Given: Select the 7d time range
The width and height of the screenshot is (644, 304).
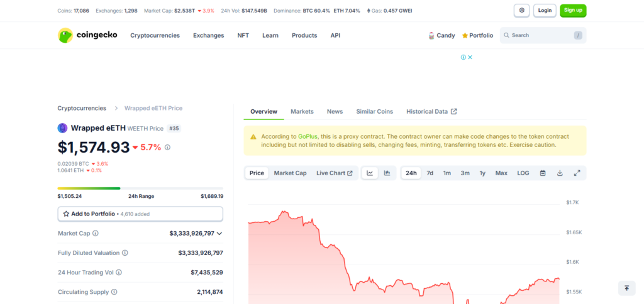Looking at the screenshot, I should click(x=430, y=173).
